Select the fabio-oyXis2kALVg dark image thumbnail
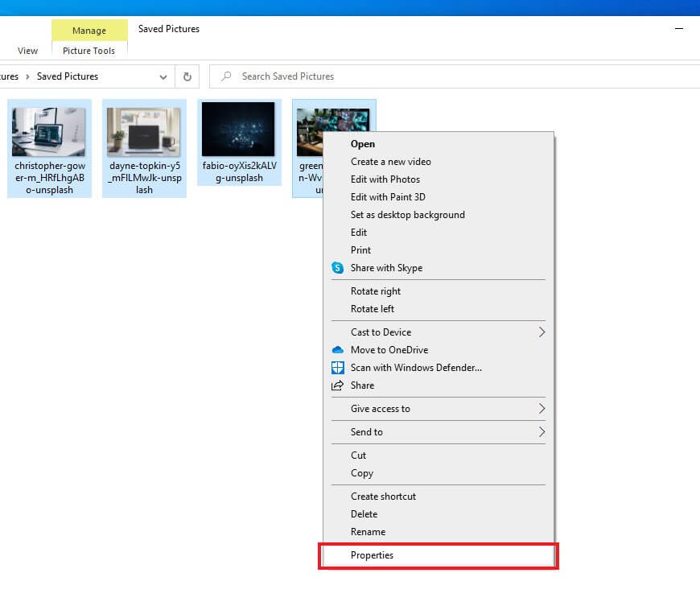 (238, 130)
